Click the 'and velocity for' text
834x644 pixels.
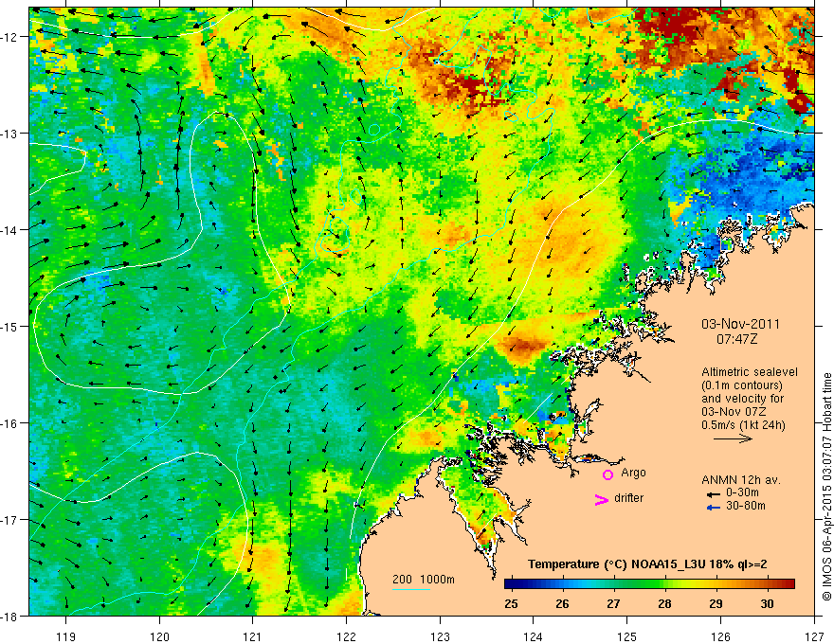(742, 399)
